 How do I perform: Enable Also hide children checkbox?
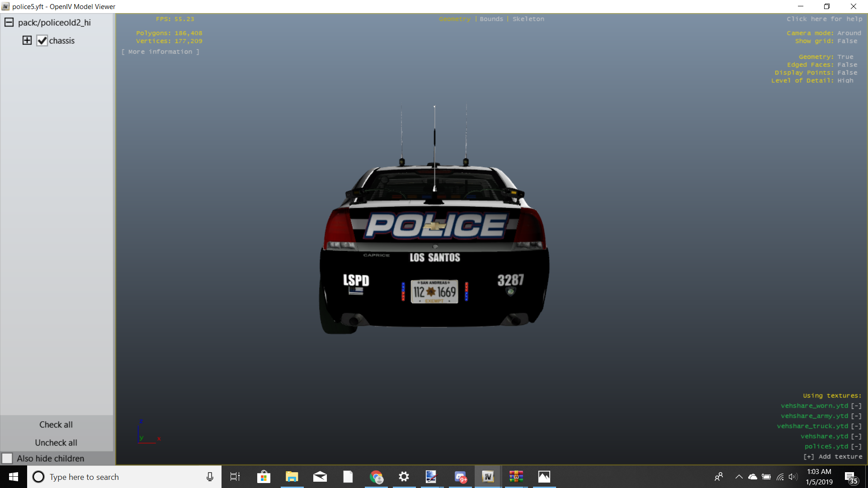[7, 458]
